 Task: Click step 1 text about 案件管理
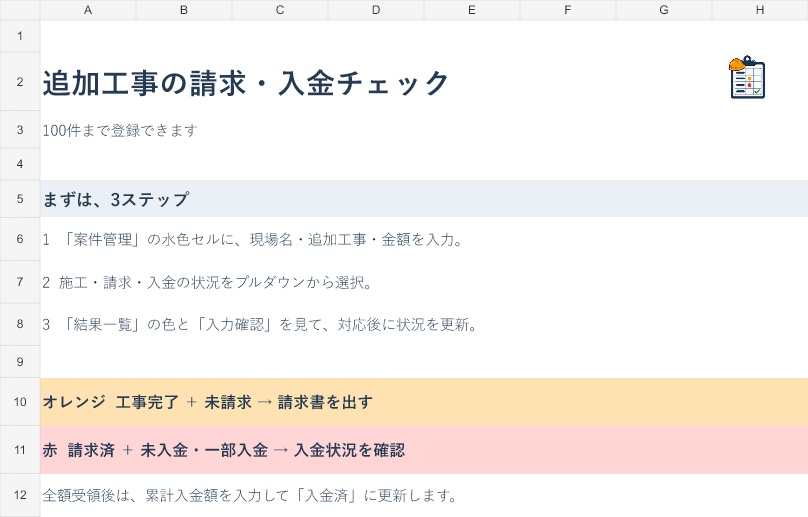[x=252, y=240]
